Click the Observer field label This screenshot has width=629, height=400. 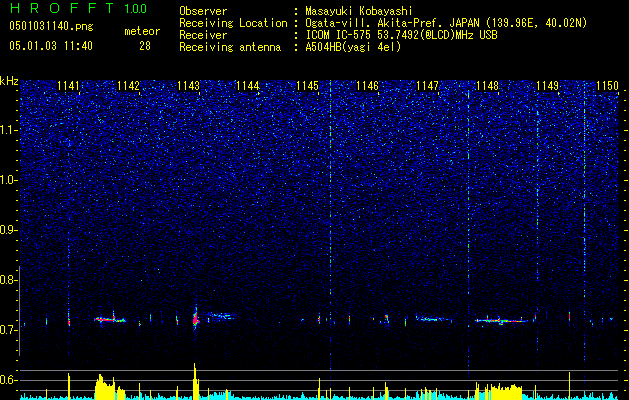point(203,11)
